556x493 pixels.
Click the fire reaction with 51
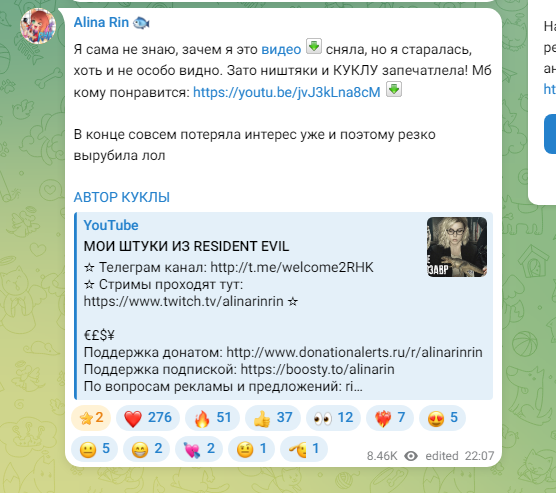point(212,418)
